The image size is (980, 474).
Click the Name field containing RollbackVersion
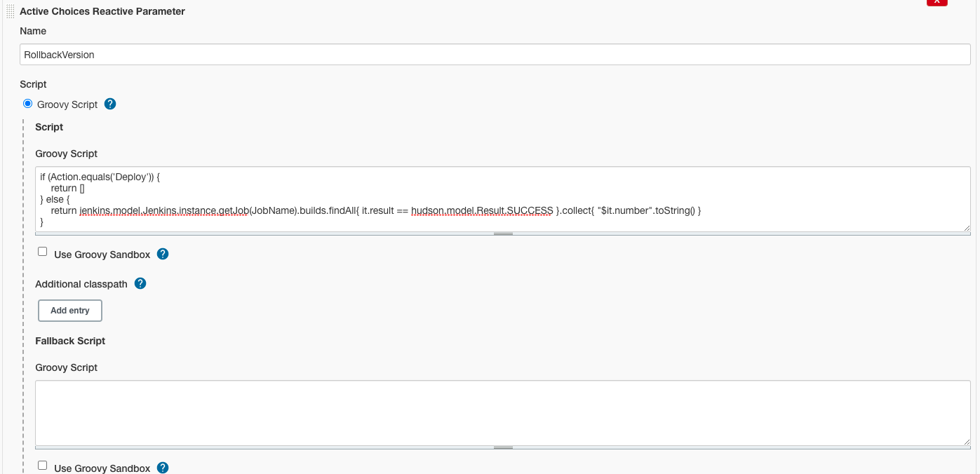pos(495,55)
